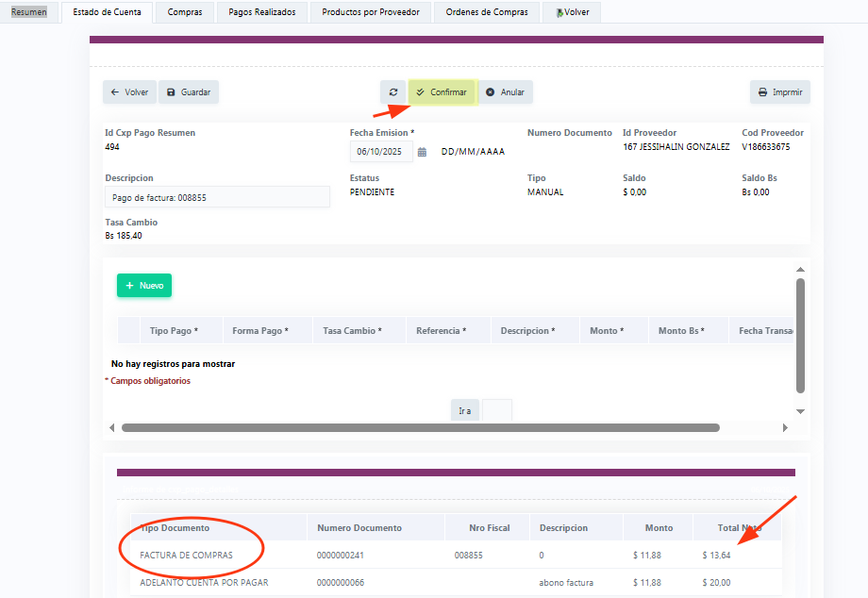Switch to the Resumen tab
The width and height of the screenshot is (868, 598).
[x=28, y=12]
